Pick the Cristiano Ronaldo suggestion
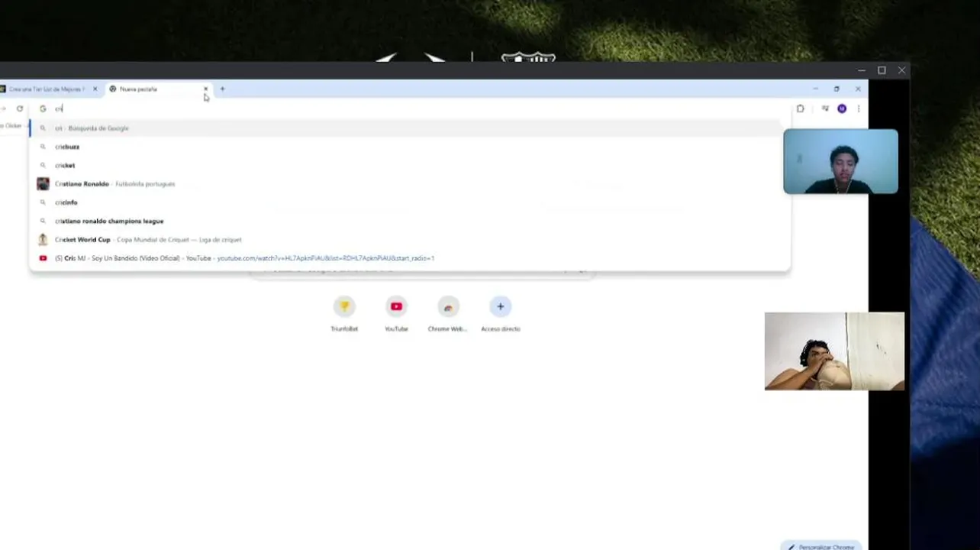 pos(409,184)
